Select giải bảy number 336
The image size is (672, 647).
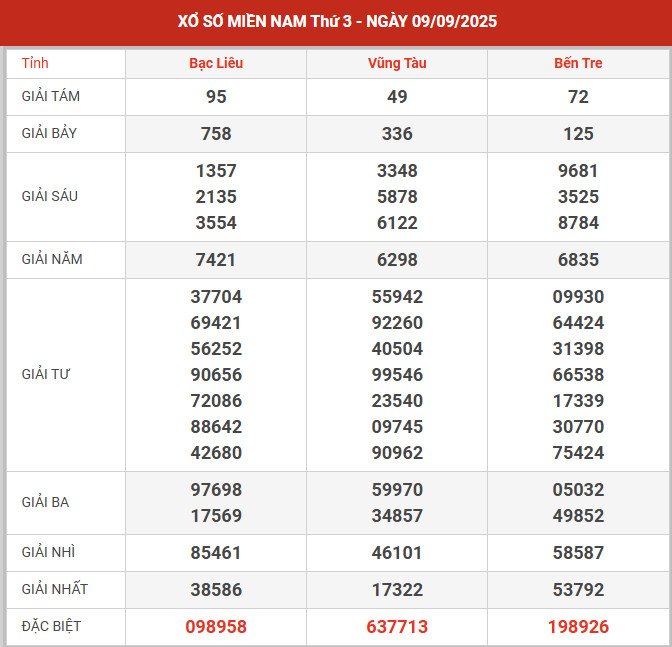pos(397,134)
